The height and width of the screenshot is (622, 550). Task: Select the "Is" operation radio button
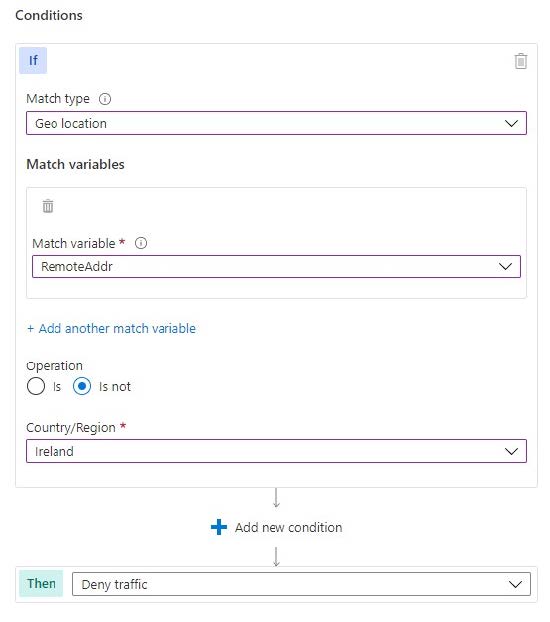coord(36,386)
